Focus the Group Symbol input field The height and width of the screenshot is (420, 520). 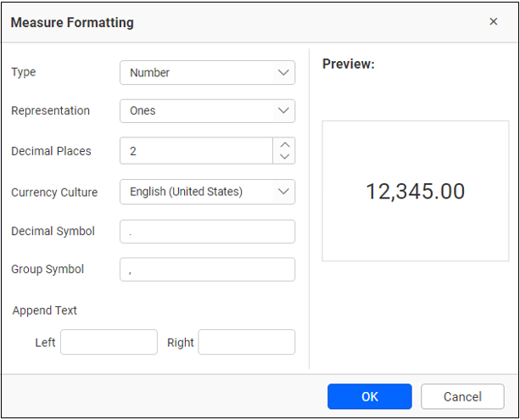pyautogui.click(x=207, y=269)
